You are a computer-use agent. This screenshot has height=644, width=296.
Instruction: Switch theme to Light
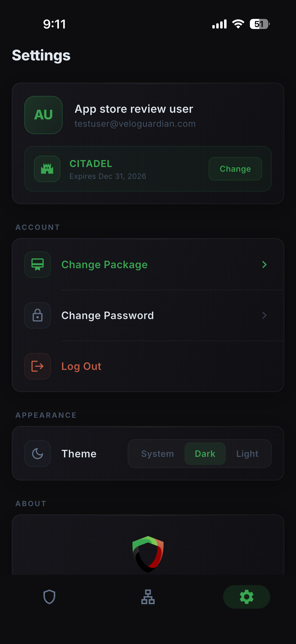coord(247,453)
